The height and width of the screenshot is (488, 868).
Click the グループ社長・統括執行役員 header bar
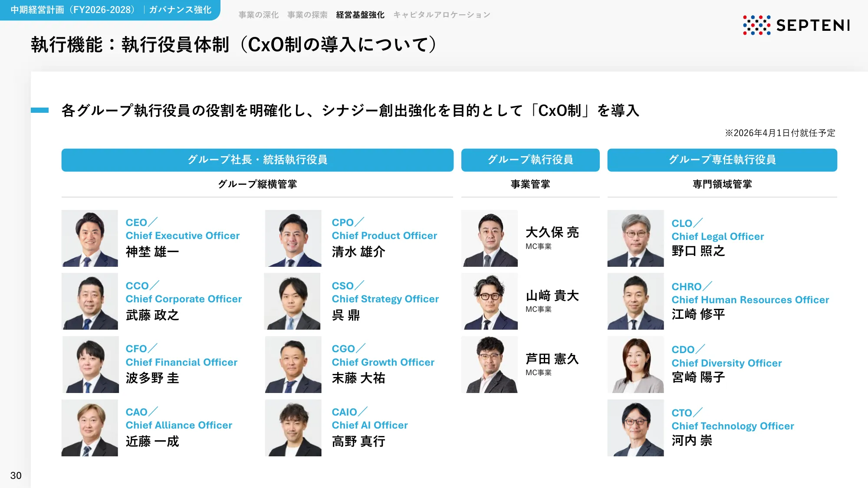[257, 160]
